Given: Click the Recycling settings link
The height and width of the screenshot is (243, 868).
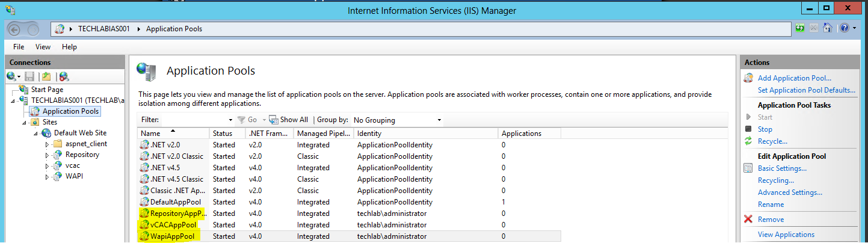Looking at the screenshot, I should [776, 180].
